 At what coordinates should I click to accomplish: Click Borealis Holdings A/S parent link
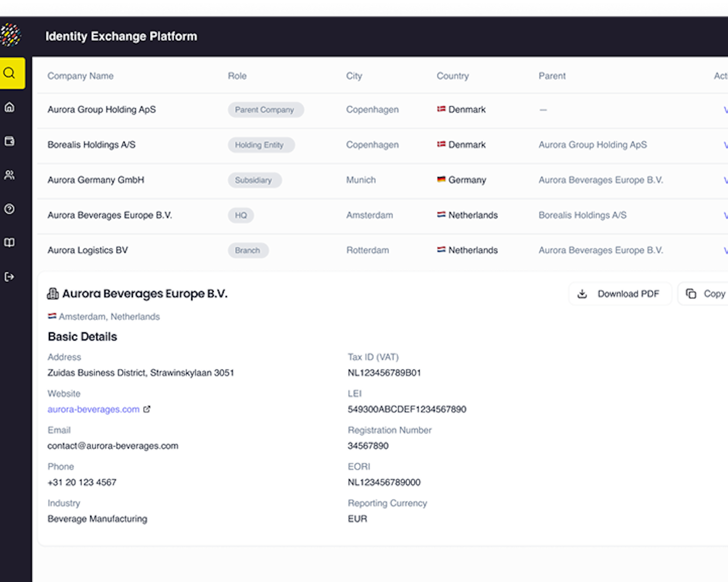tap(582, 215)
